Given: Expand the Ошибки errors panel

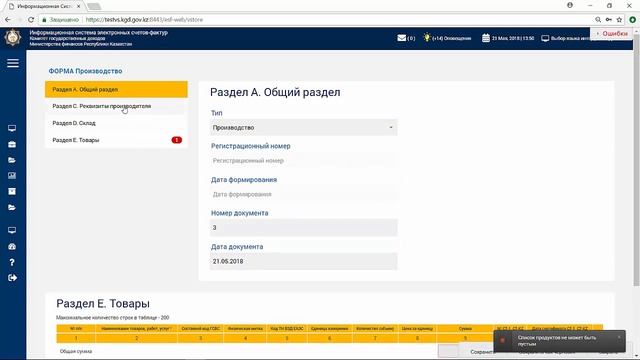Looking at the screenshot, I should [611, 33].
